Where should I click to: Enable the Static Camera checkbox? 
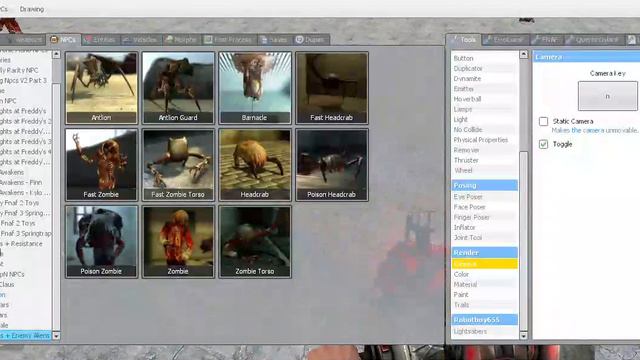point(543,121)
